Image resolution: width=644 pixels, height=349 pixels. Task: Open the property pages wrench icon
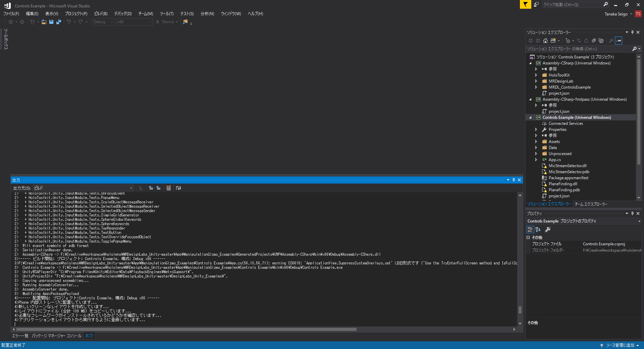548,230
